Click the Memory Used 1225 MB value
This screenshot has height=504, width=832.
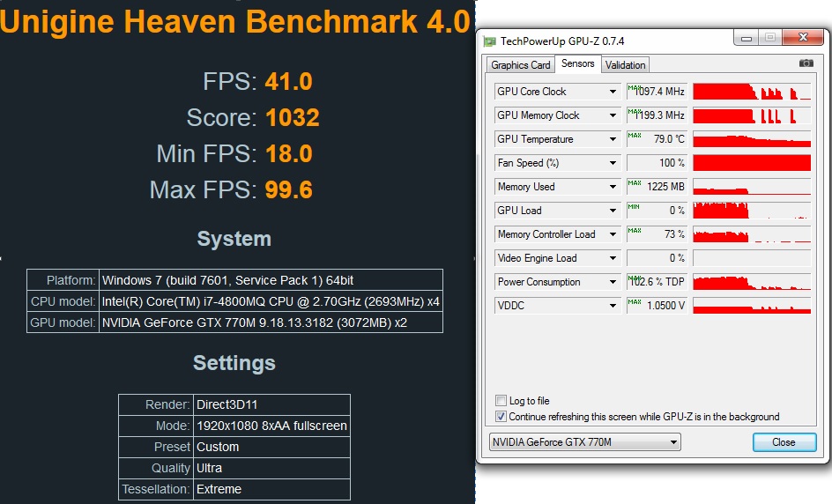click(657, 187)
